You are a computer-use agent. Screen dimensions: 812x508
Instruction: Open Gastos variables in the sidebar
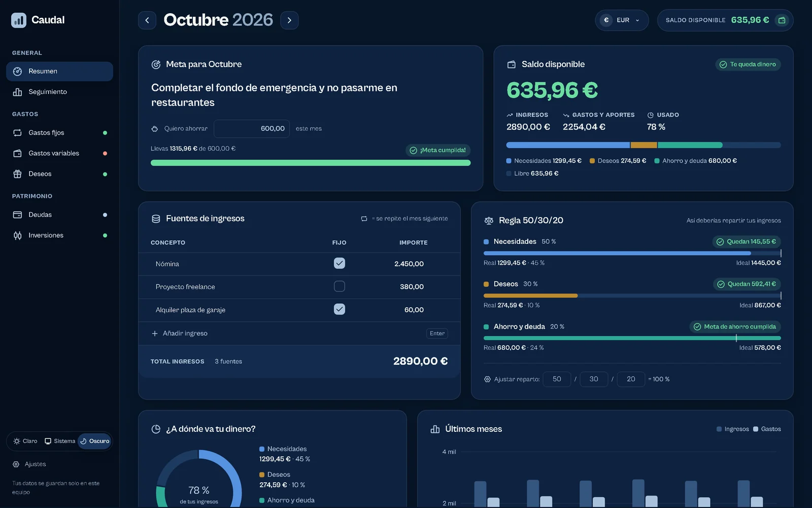click(x=59, y=153)
